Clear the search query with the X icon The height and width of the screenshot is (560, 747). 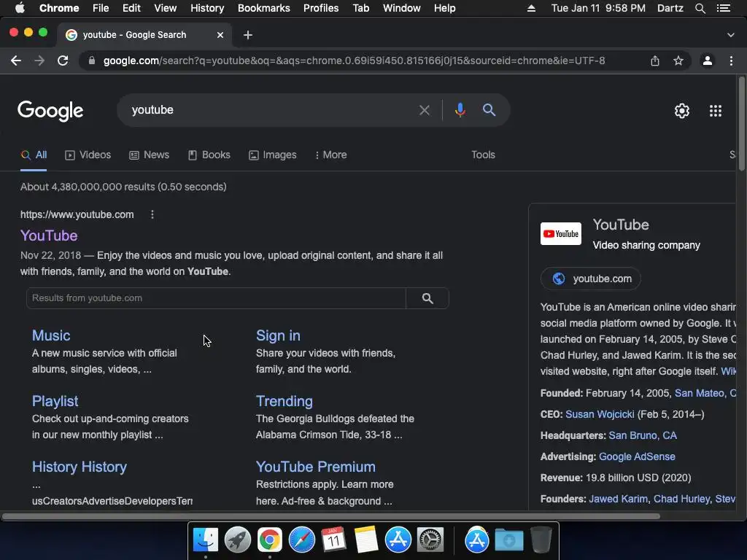[x=424, y=111]
